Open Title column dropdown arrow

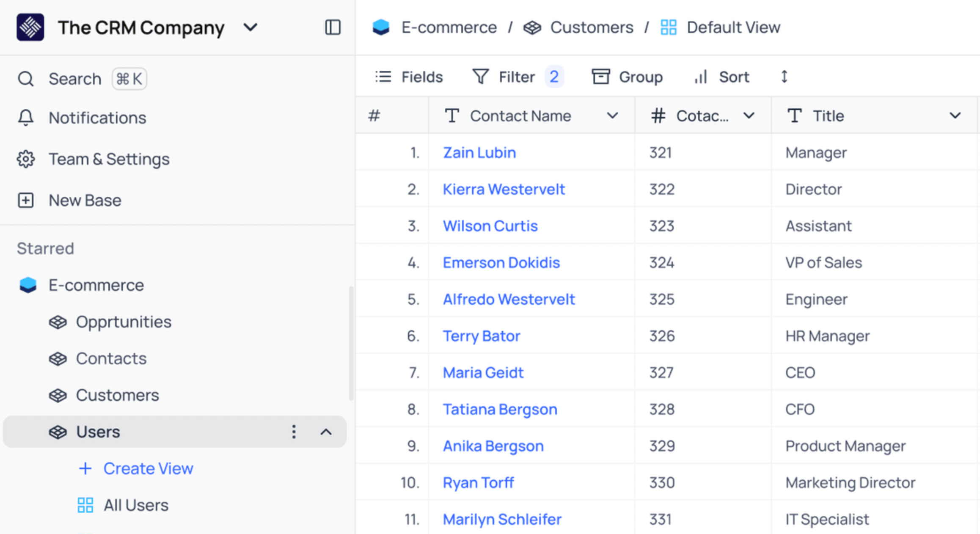955,116
